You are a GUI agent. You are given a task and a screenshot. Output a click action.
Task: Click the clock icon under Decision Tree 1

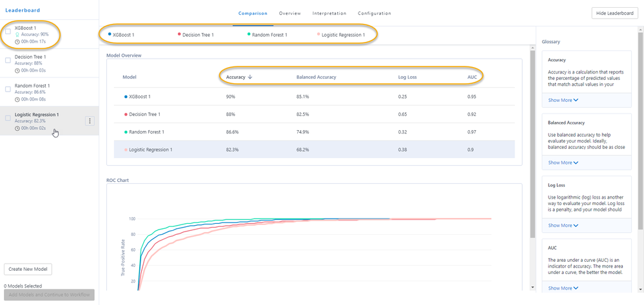(17, 70)
